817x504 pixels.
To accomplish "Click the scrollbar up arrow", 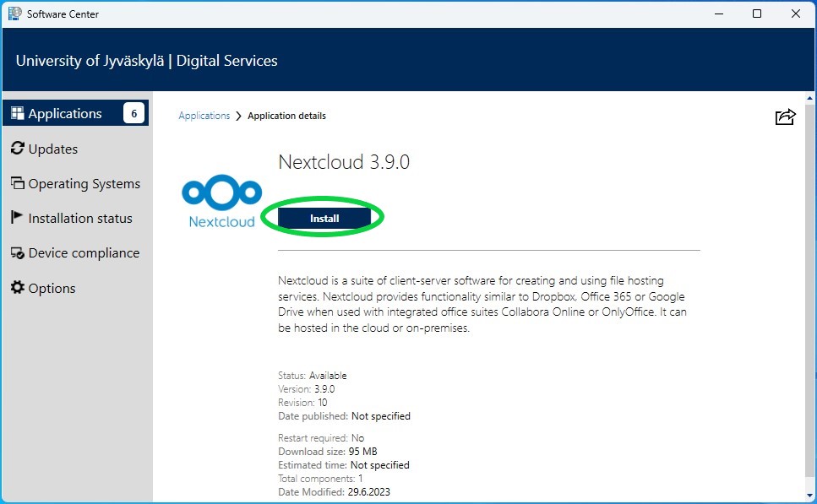I will 809,98.
